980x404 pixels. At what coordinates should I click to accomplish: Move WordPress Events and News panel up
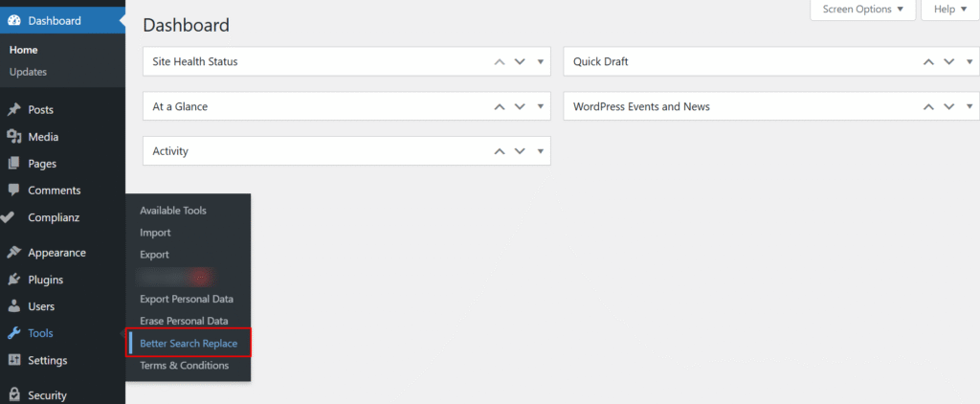tap(927, 106)
